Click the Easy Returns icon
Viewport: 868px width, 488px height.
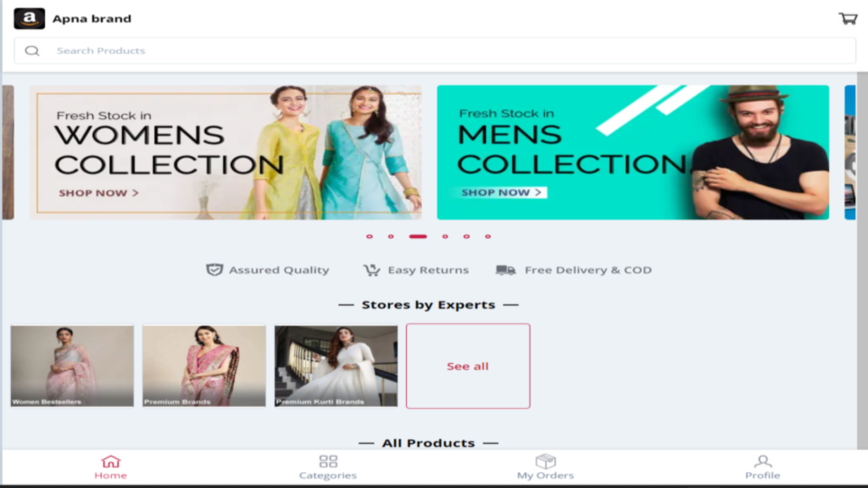click(x=372, y=269)
